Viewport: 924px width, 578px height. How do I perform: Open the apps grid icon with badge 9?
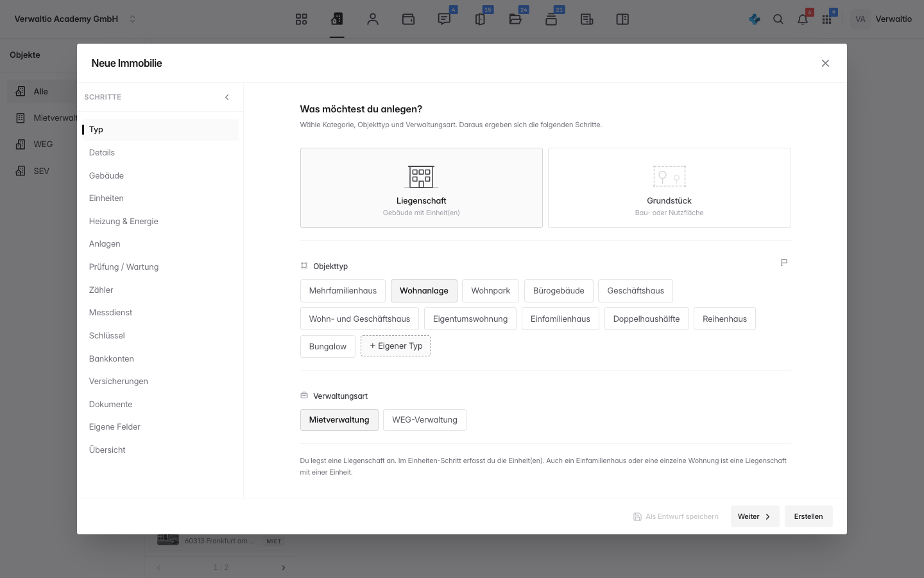(x=827, y=19)
